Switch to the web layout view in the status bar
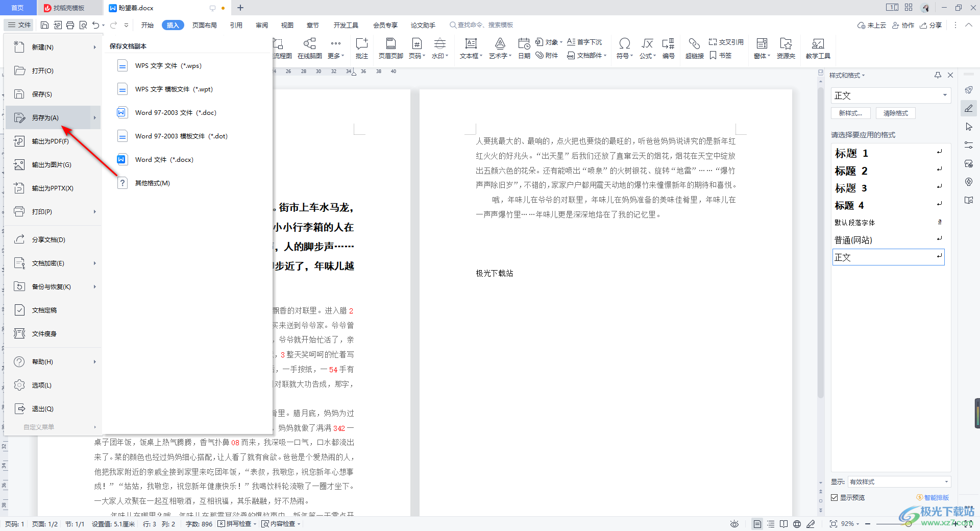 click(797, 524)
